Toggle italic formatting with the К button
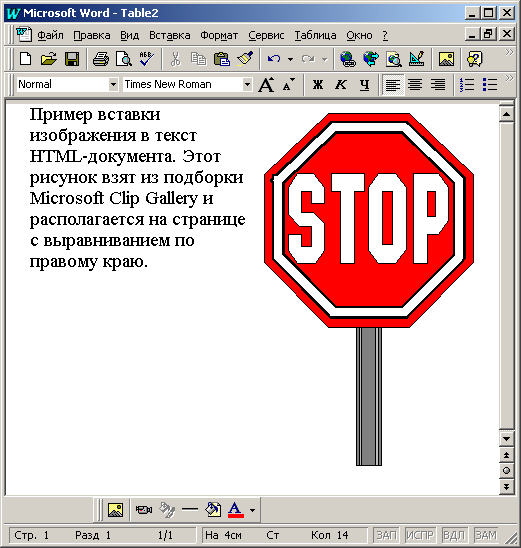 (x=341, y=85)
